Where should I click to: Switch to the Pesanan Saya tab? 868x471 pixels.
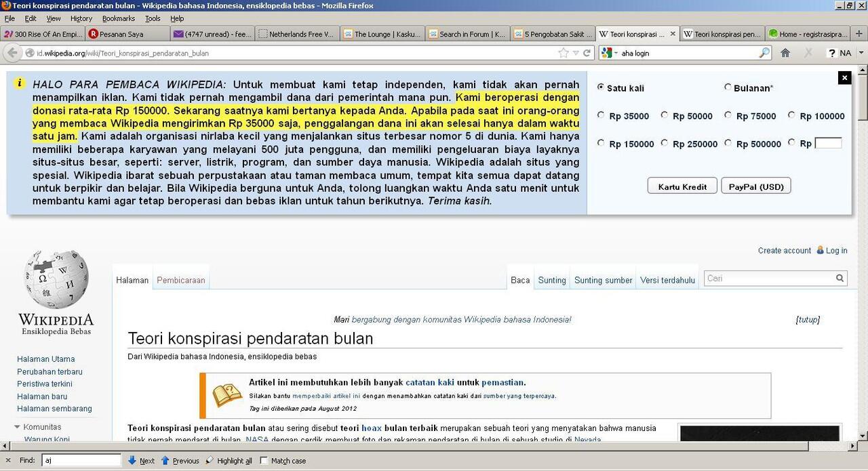point(126,33)
